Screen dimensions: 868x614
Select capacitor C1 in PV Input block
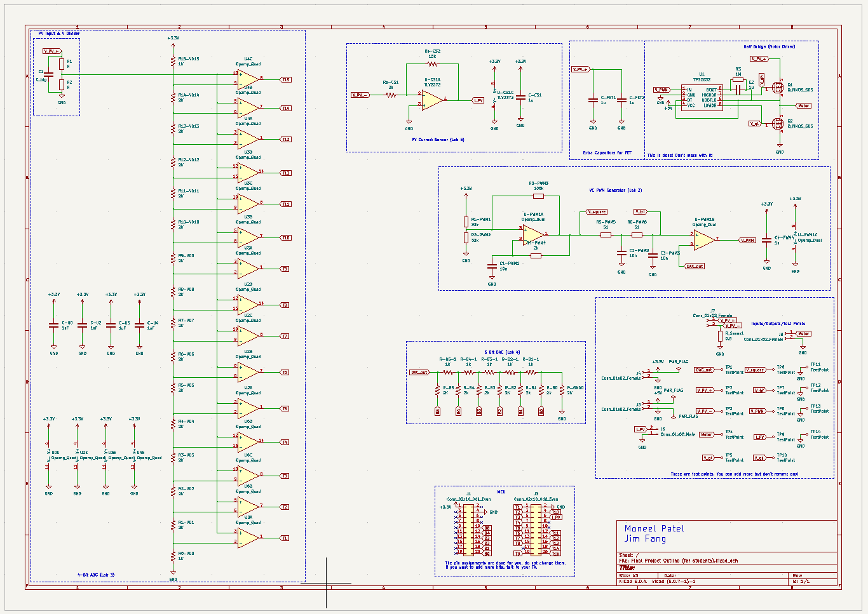[50, 76]
